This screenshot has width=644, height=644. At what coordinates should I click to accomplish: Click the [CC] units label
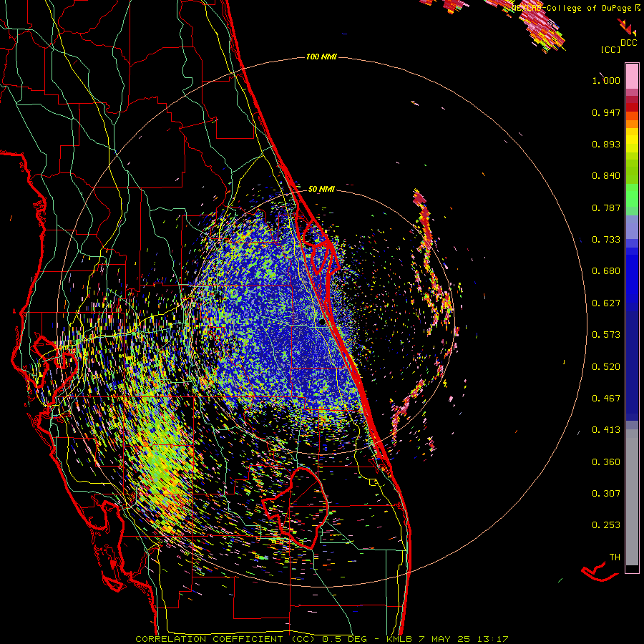(x=610, y=49)
